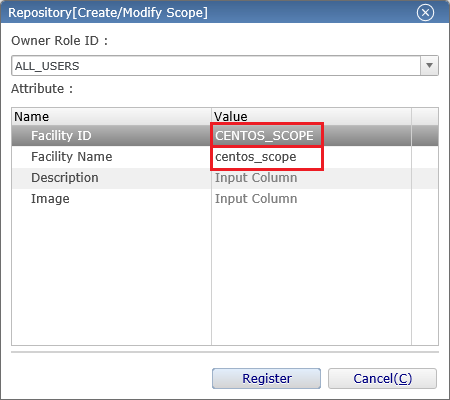
Task: Click the Owner Role ID label
Action: pyautogui.click(x=59, y=41)
